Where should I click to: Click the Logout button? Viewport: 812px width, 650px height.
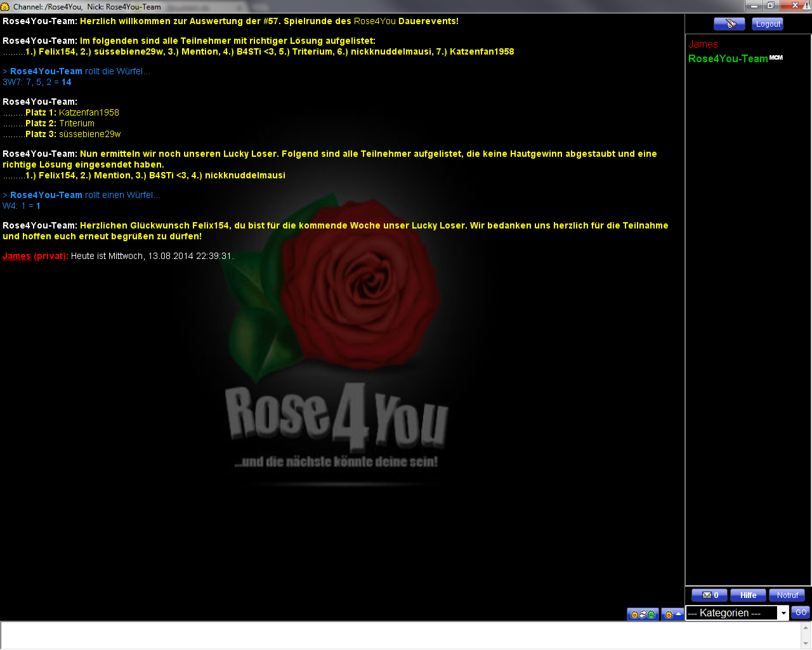click(x=768, y=24)
